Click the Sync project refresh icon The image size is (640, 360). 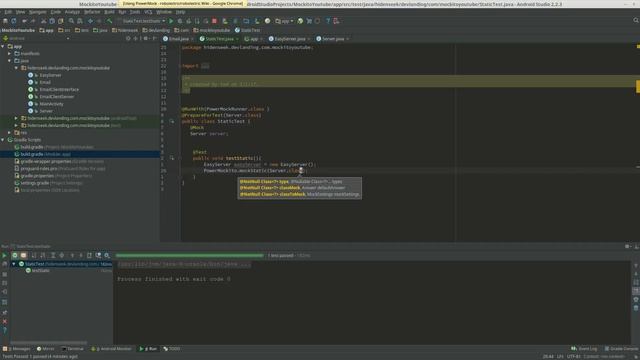pyautogui.click(x=13, y=21)
